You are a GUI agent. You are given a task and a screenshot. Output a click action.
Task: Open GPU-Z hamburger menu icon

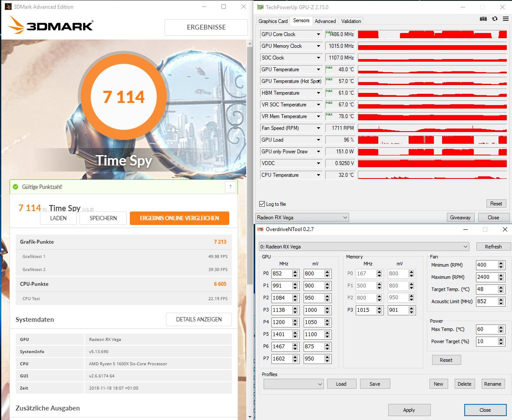(x=505, y=19)
